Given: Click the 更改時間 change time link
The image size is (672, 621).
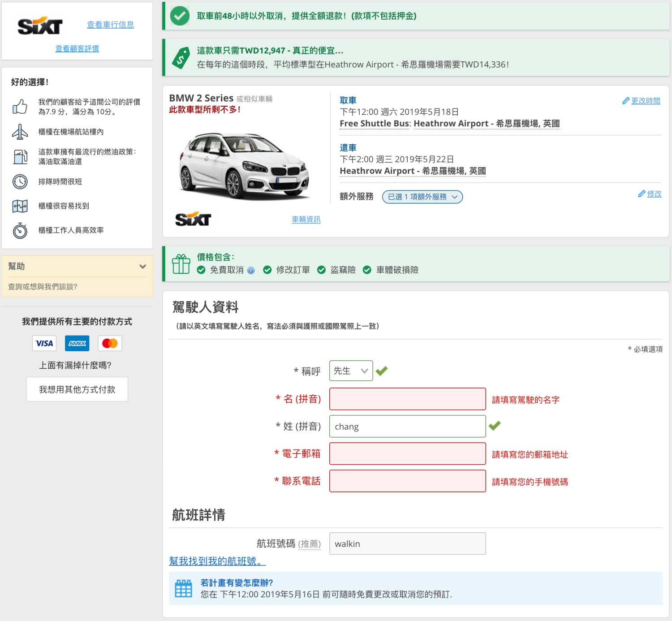Looking at the screenshot, I should 646,101.
